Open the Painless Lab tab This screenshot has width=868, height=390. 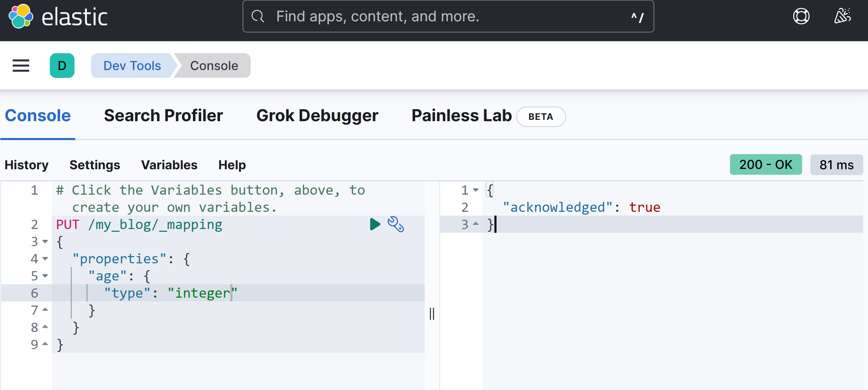461,116
